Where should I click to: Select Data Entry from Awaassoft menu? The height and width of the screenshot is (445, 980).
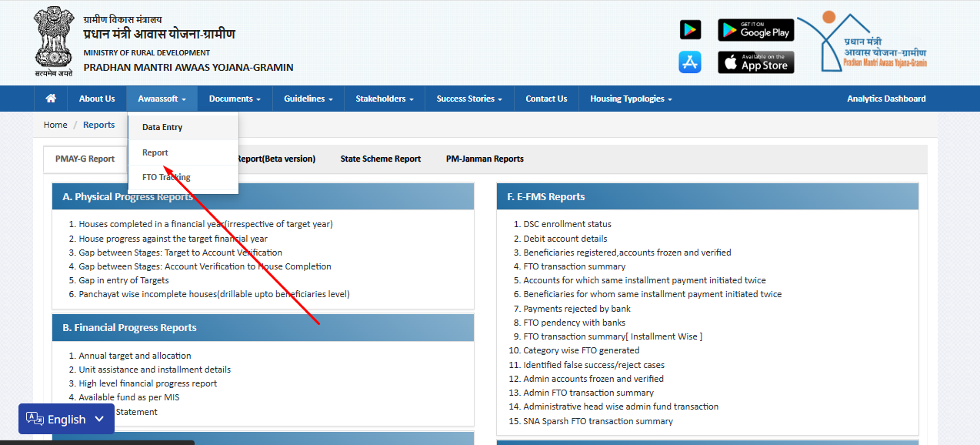162,127
